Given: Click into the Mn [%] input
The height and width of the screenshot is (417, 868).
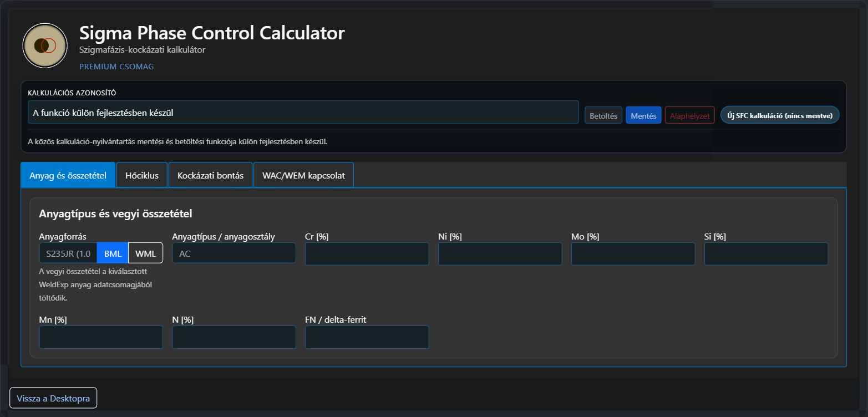Looking at the screenshot, I should click(x=101, y=337).
